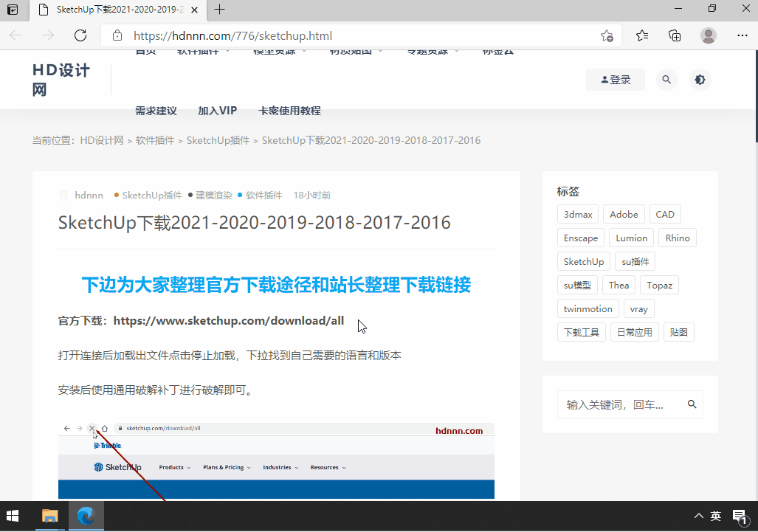Select the vray tag
The height and width of the screenshot is (532, 758).
click(638, 309)
